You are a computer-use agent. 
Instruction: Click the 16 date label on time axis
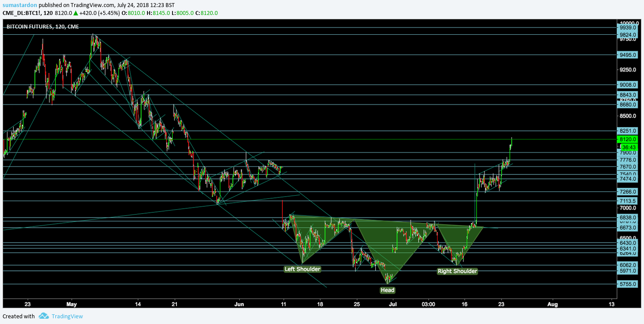point(465,304)
